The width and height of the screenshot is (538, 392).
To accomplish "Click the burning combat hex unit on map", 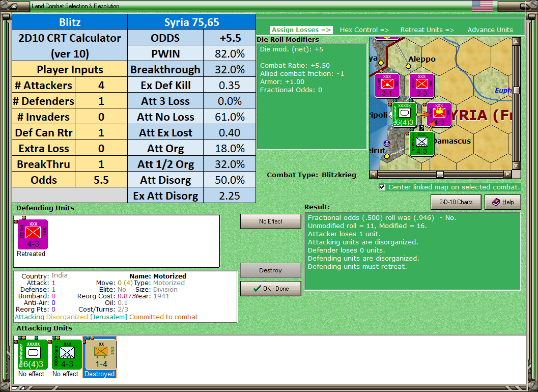I will coord(439,115).
